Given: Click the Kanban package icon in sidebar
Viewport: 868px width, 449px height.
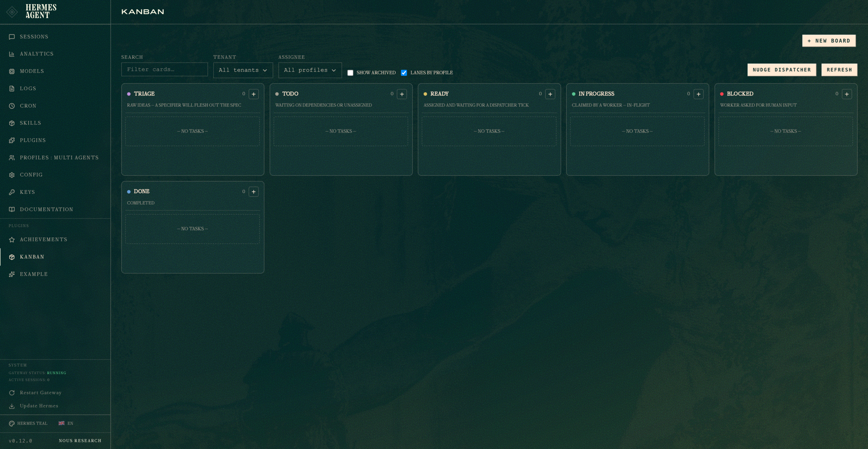Looking at the screenshot, I should click(x=12, y=257).
